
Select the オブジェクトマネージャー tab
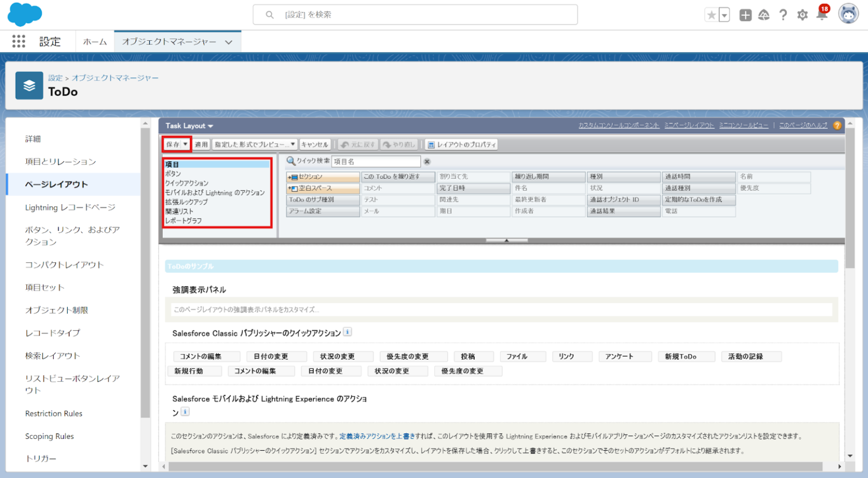[x=168, y=41]
